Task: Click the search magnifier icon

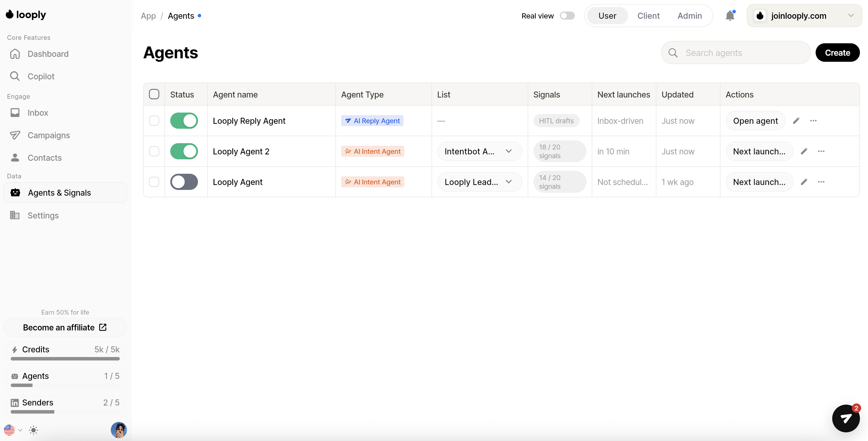Action: pyautogui.click(x=673, y=53)
